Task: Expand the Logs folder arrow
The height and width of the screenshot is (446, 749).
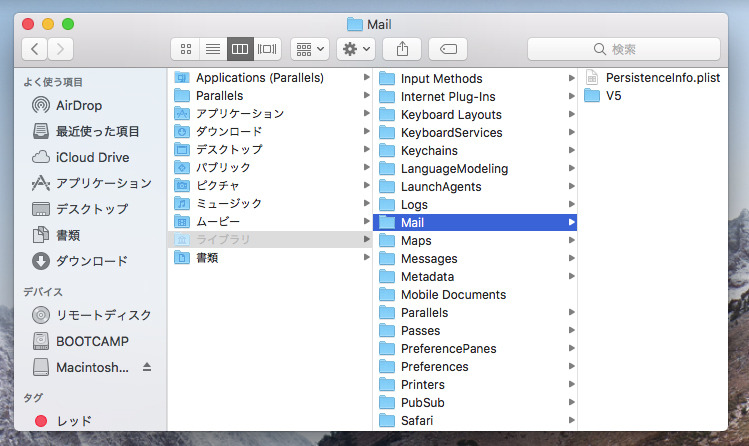Action: (x=571, y=204)
